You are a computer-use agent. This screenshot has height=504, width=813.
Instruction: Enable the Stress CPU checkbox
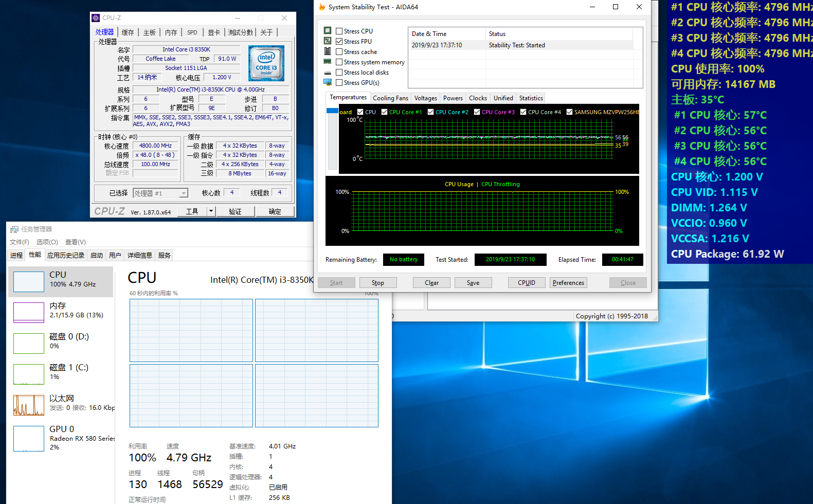click(339, 31)
